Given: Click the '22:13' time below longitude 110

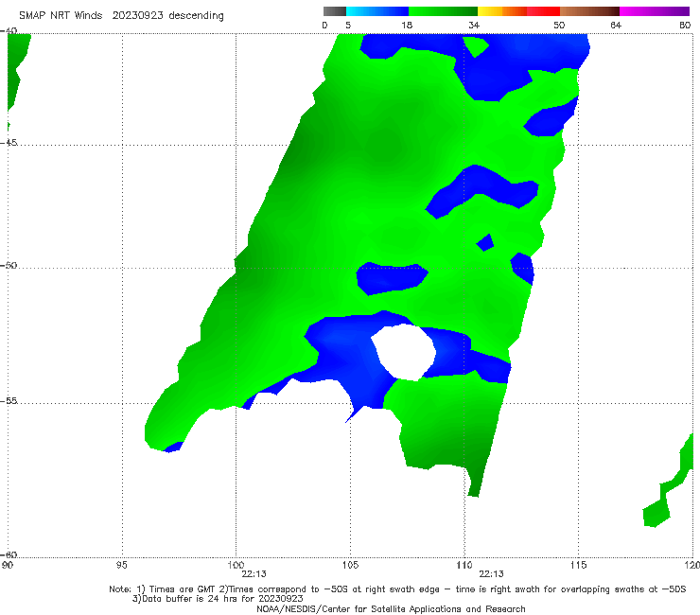Looking at the screenshot, I should click(492, 574).
